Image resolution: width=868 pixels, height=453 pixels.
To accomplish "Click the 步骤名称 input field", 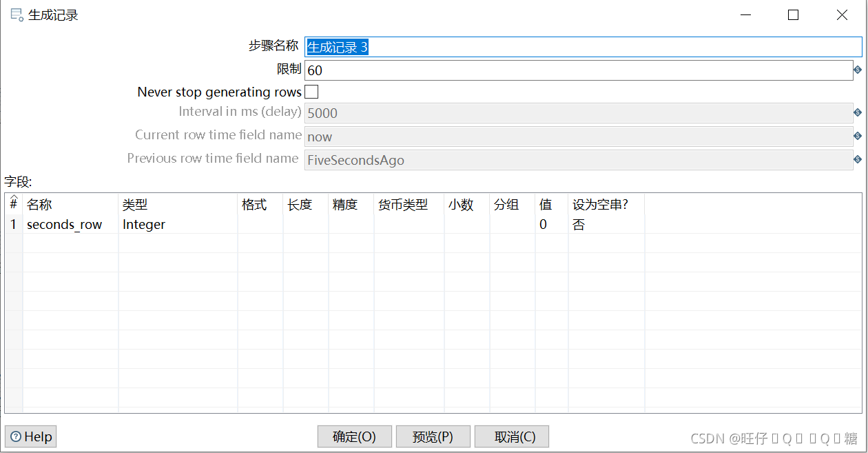I will 583,46.
